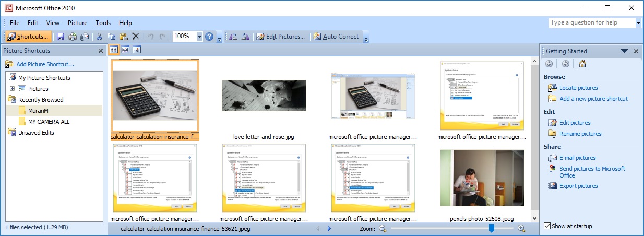Switch to Single Picture view
The image size is (644, 236).
click(x=137, y=50)
